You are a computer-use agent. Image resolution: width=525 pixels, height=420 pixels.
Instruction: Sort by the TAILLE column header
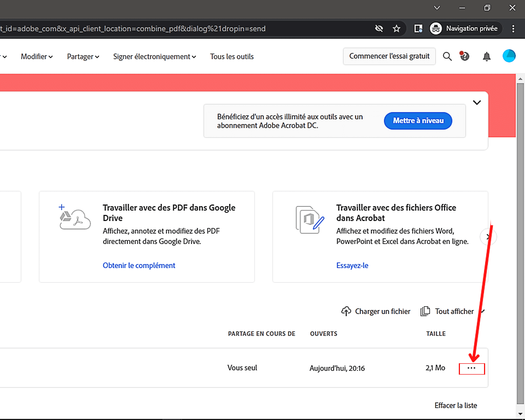pyautogui.click(x=436, y=334)
